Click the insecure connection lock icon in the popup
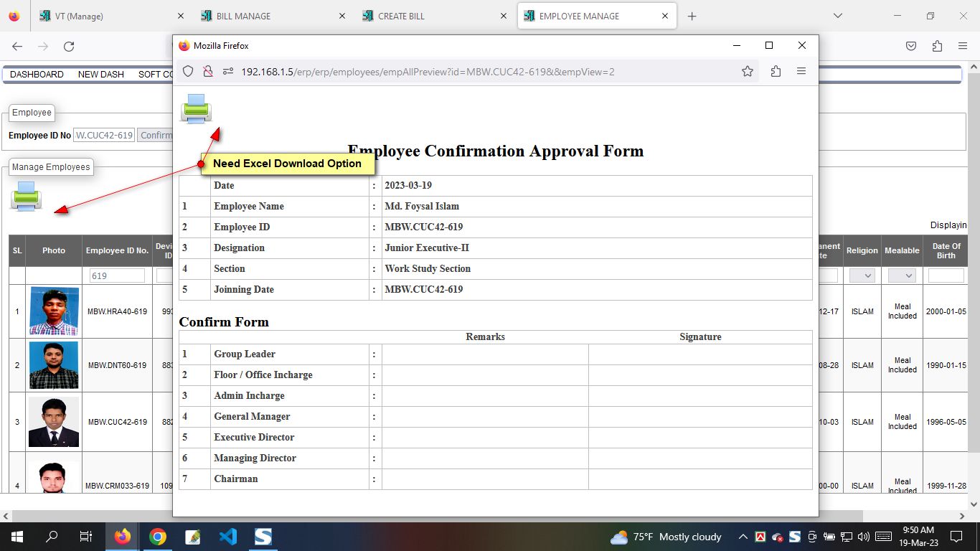 coord(208,72)
